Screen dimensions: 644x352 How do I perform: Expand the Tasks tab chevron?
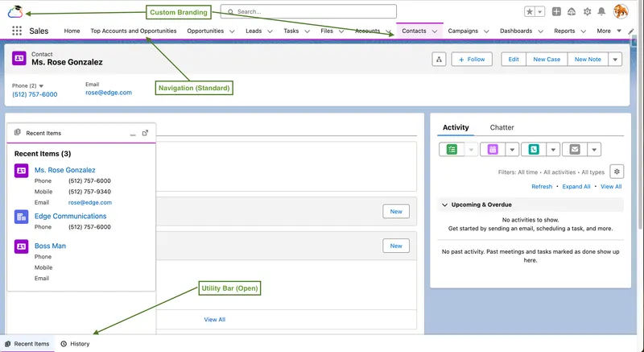click(x=307, y=31)
